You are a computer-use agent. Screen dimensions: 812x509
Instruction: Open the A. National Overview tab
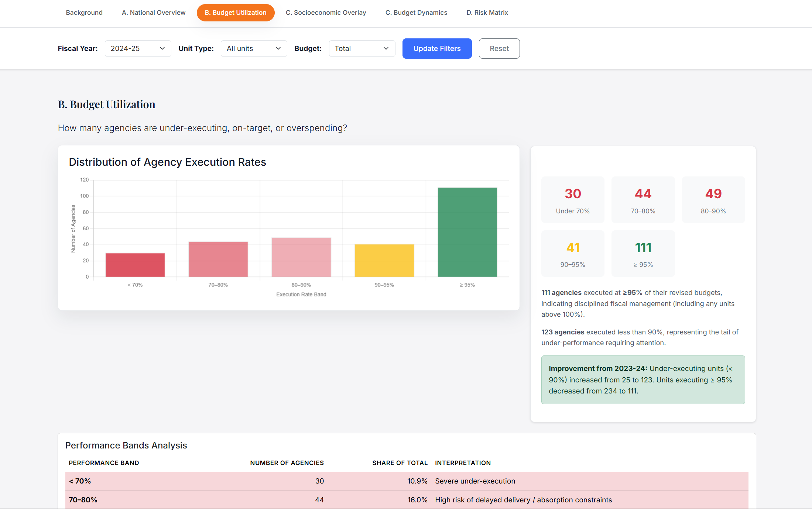click(x=154, y=13)
